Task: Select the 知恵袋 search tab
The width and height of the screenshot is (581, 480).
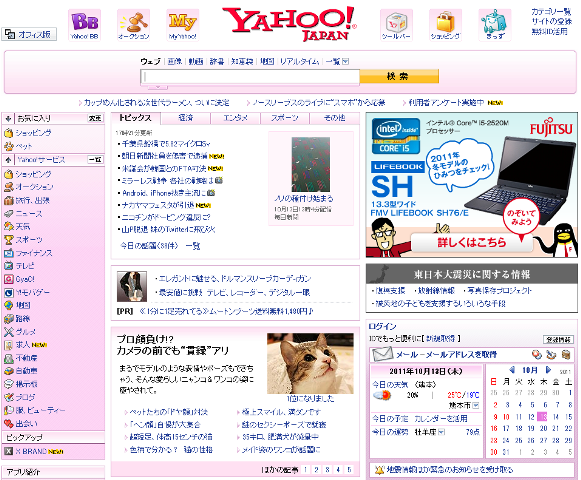Action: (x=242, y=62)
